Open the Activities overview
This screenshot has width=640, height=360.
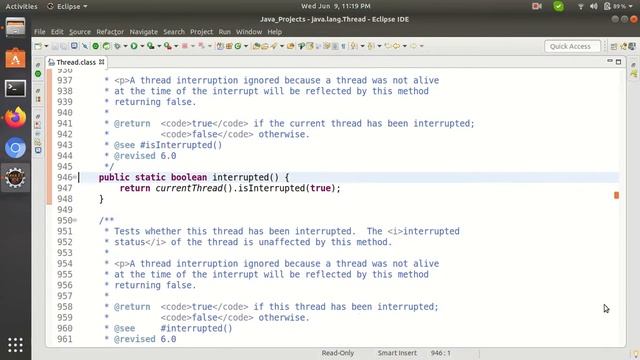tap(21, 6)
